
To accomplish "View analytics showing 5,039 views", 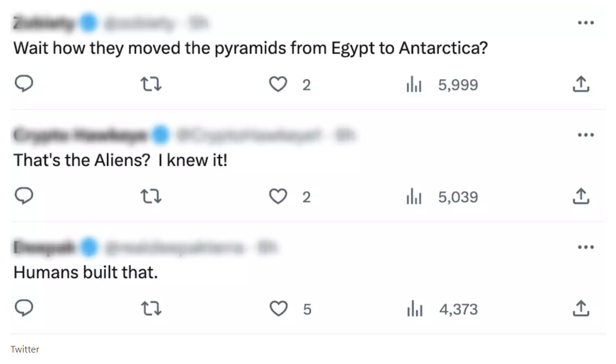I will click(414, 197).
